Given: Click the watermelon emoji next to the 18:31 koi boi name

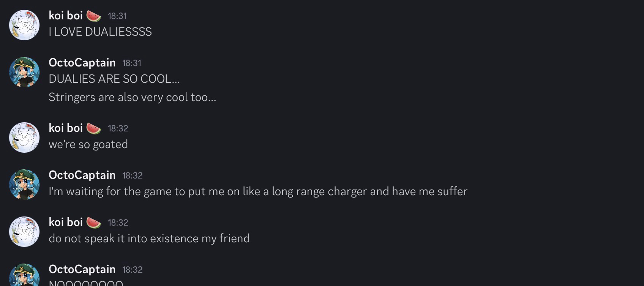Looking at the screenshot, I should click(x=94, y=16).
